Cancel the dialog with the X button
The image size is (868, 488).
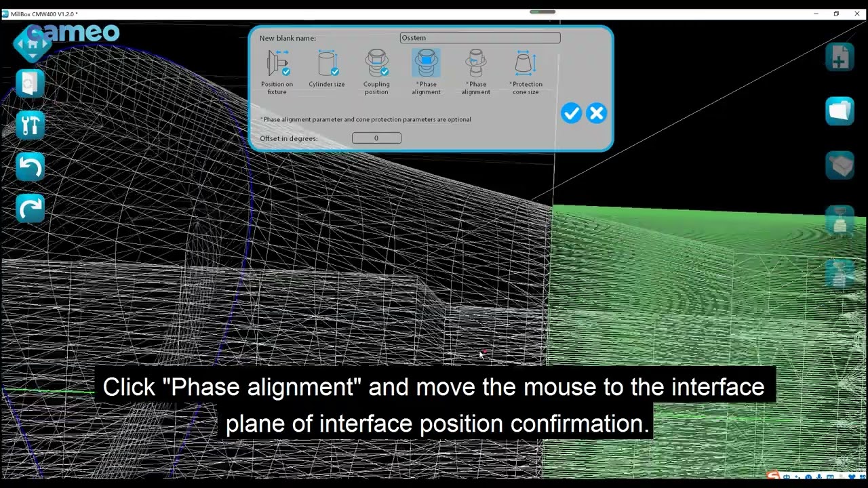pos(596,113)
